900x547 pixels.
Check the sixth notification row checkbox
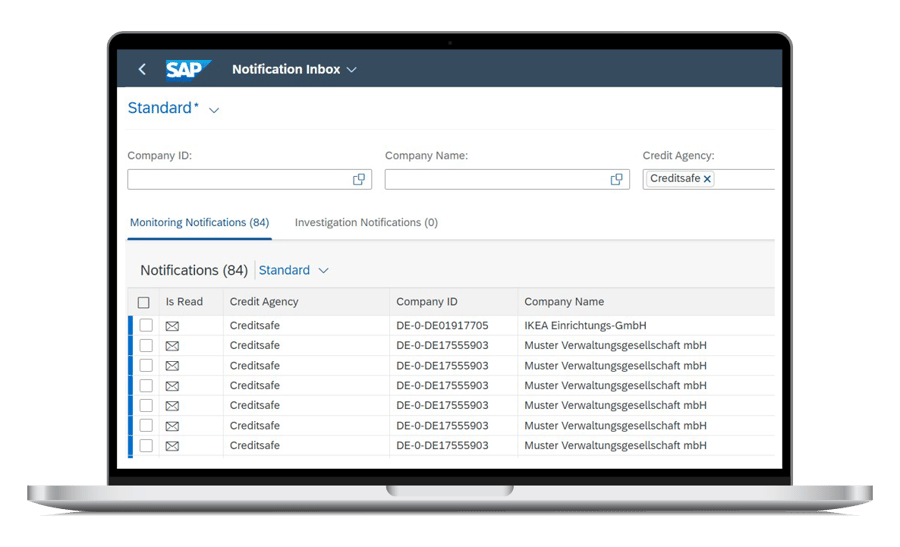click(x=146, y=425)
